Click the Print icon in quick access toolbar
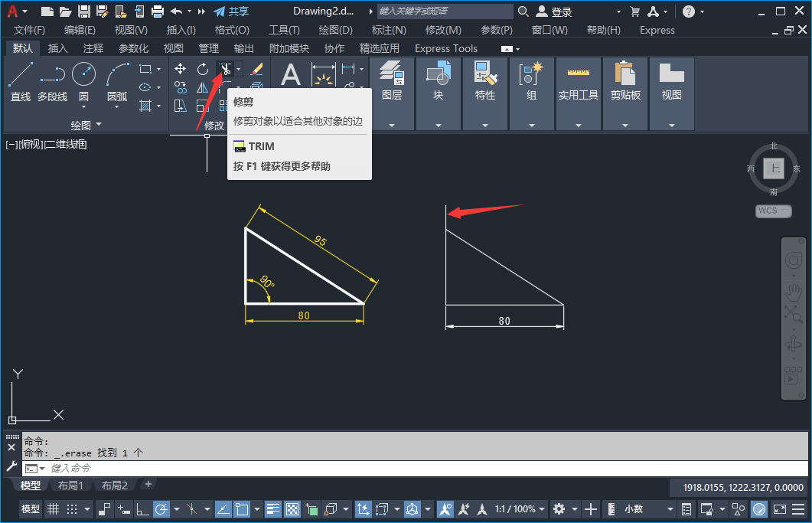 click(x=158, y=11)
